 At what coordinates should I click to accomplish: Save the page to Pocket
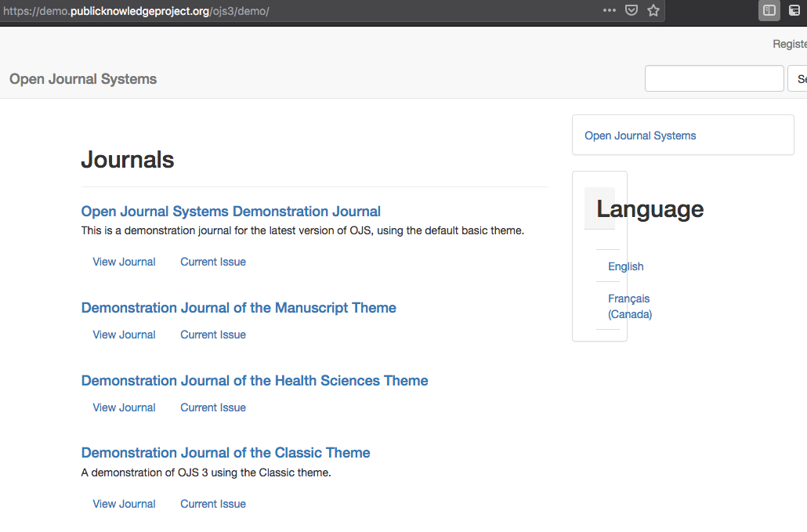click(631, 11)
